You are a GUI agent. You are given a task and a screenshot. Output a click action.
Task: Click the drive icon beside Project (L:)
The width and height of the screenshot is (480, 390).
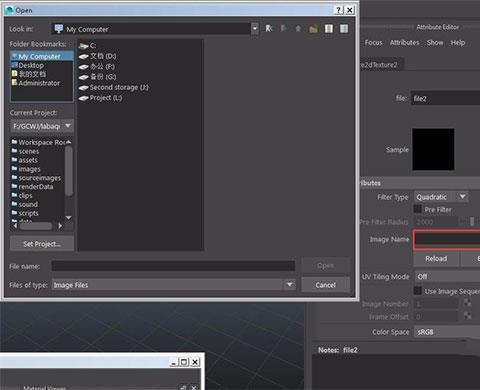pos(83,98)
